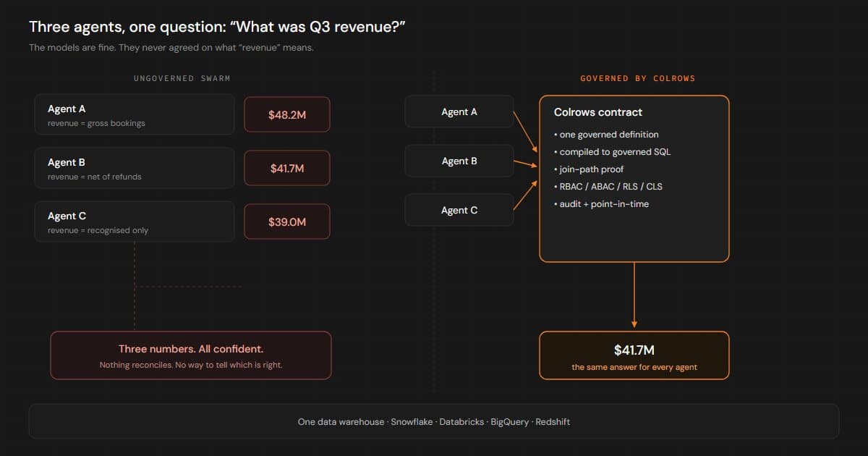
Task: Click 'compiled to governed SQL' bullet
Action: pyautogui.click(x=613, y=152)
